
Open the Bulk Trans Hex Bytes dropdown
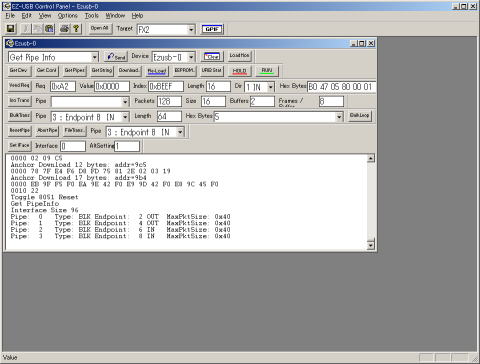point(339,117)
